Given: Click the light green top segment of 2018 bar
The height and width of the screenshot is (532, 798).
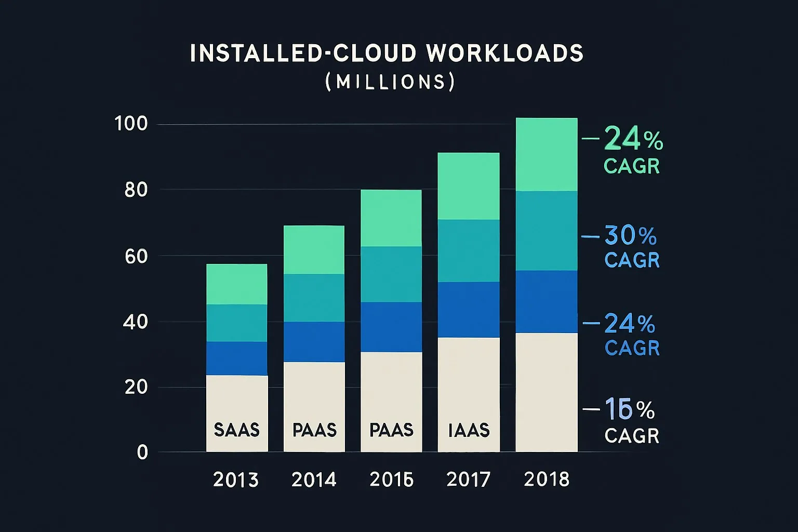Looking at the screenshot, I should click(547, 155).
